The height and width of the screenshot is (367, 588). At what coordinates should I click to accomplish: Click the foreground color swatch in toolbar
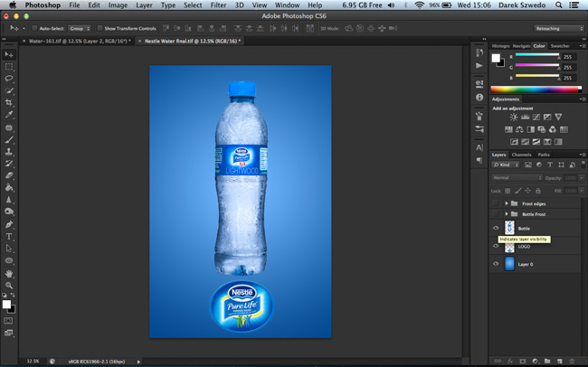[x=6, y=305]
